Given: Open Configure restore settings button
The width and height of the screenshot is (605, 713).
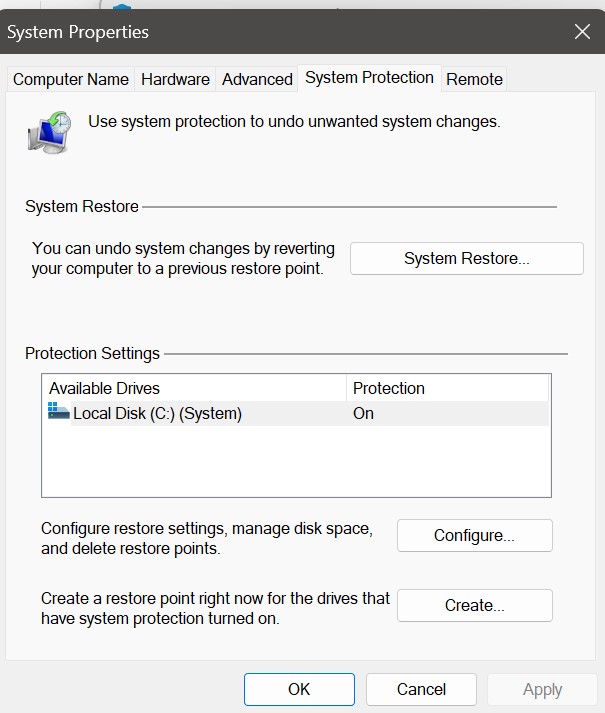Looking at the screenshot, I should point(474,535).
